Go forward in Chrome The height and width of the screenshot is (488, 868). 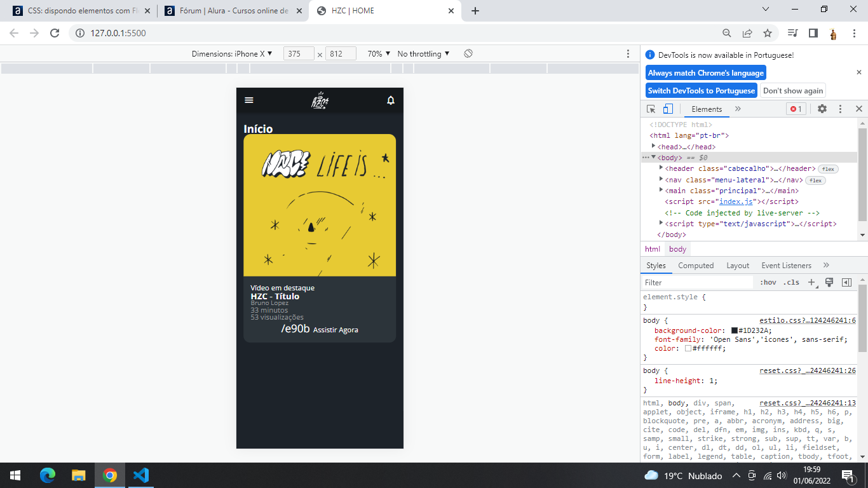point(34,33)
